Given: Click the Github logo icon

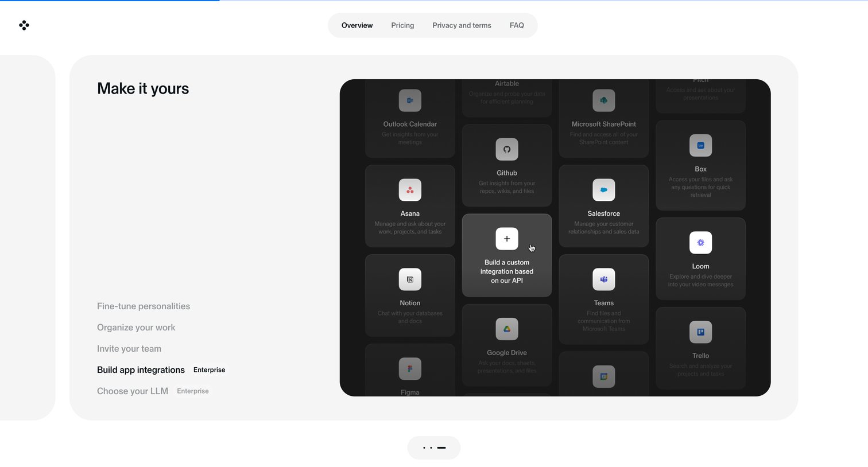Looking at the screenshot, I should pyautogui.click(x=507, y=149).
